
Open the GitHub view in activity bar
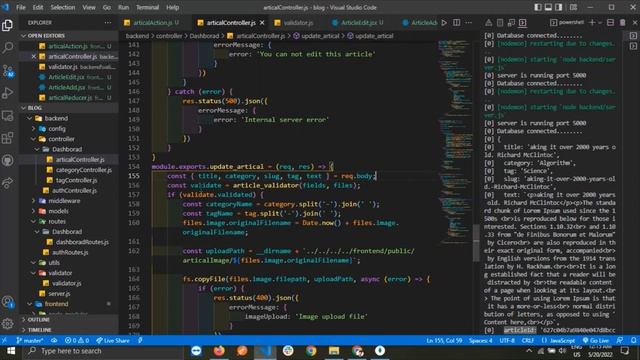(x=7, y=160)
